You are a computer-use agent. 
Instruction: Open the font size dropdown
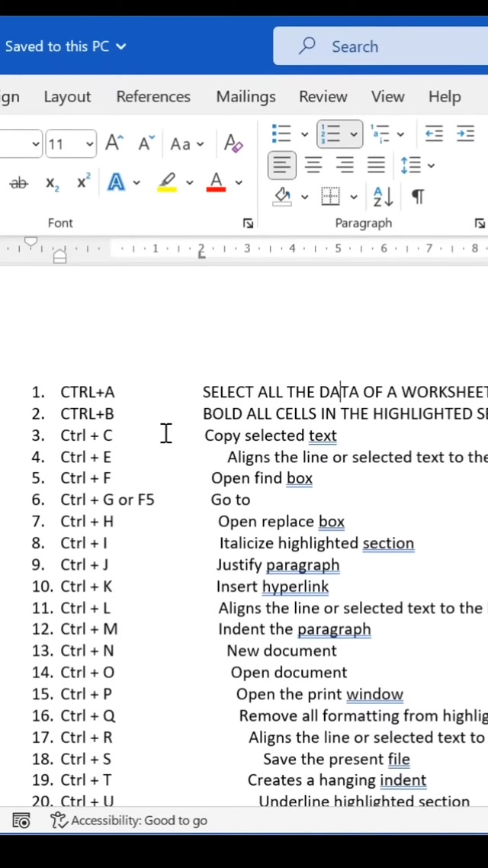point(89,144)
